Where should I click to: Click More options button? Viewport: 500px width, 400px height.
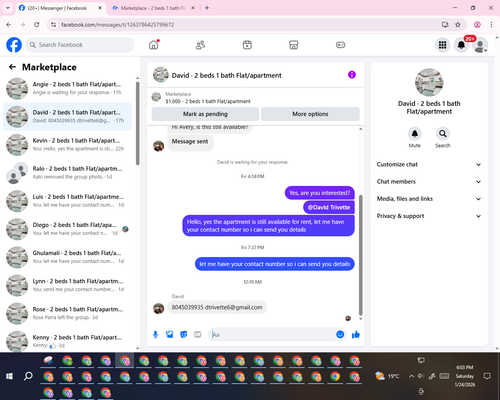(x=310, y=114)
